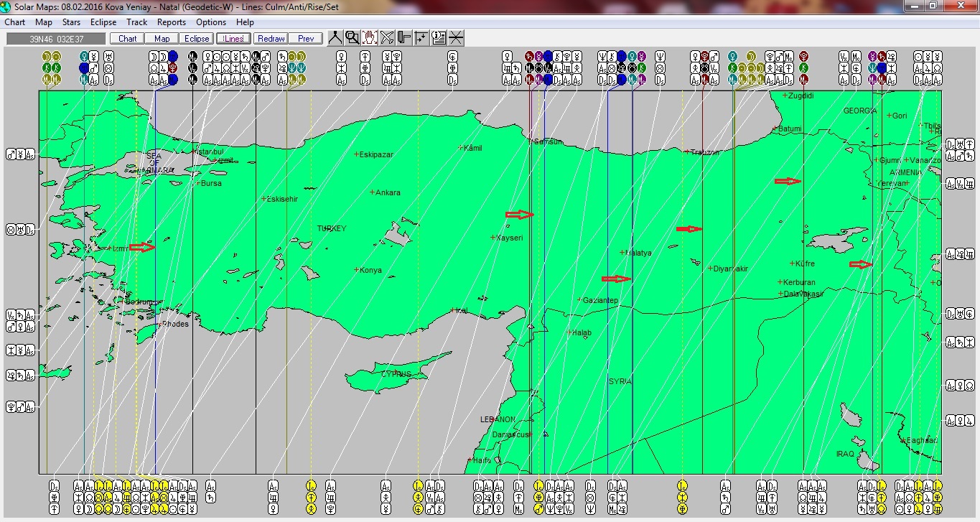Activate the hand pan tool
980x522 pixels.
click(370, 38)
